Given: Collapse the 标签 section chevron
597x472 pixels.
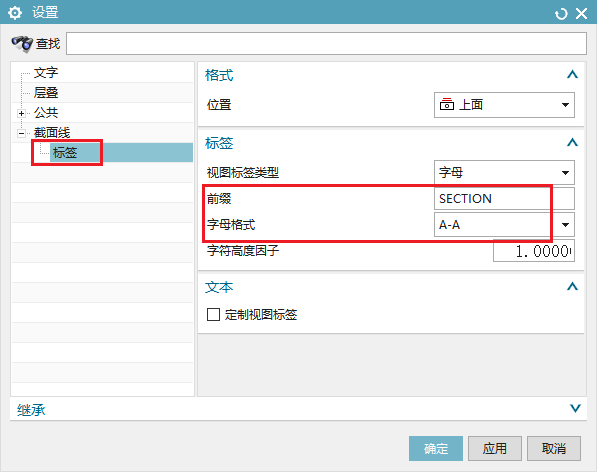Looking at the screenshot, I should point(572,142).
